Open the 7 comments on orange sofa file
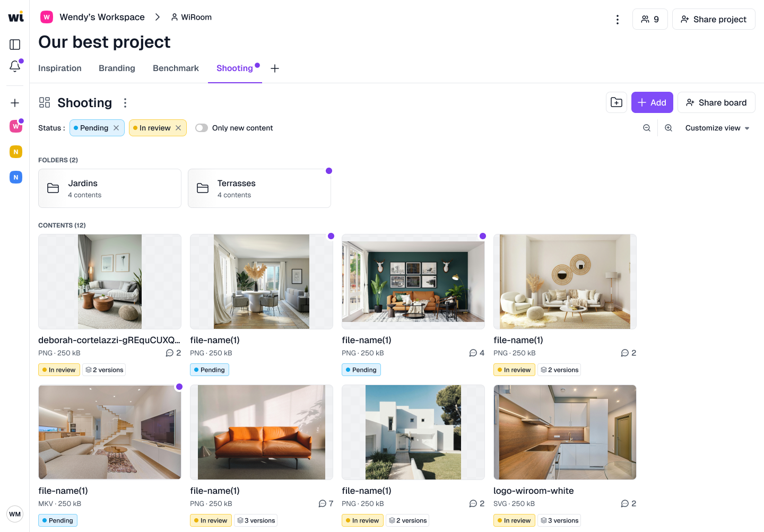Viewport: 764px width, 532px height. [x=326, y=503]
